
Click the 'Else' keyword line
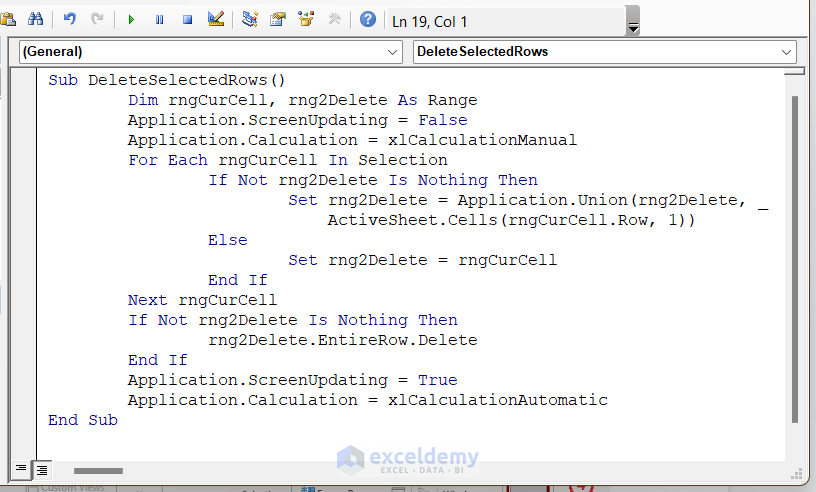(228, 240)
